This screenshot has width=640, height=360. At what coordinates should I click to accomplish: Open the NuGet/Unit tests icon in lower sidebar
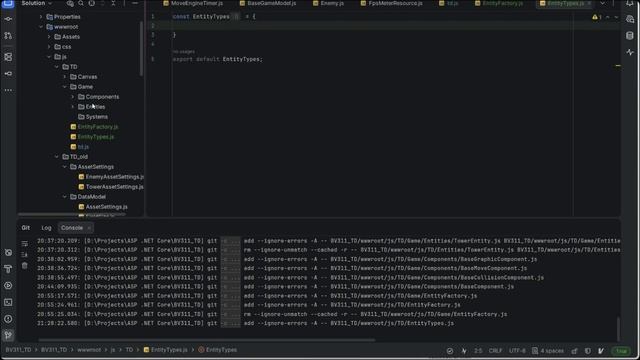point(8,253)
